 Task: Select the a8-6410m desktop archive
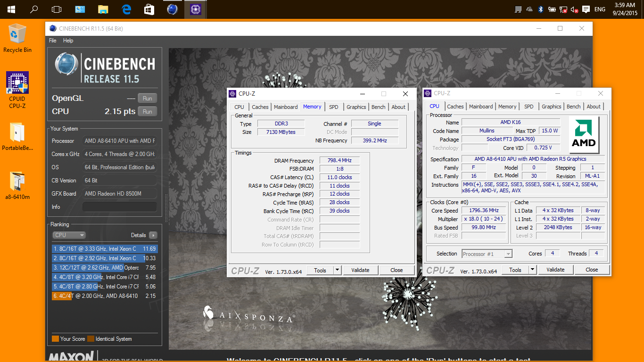(17, 186)
